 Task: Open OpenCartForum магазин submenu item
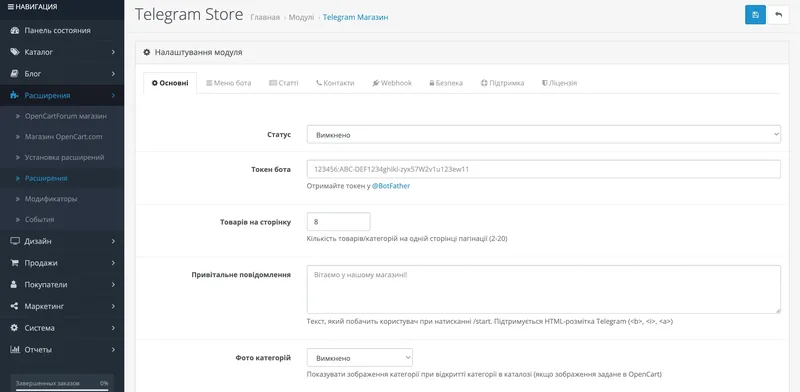(x=66, y=116)
